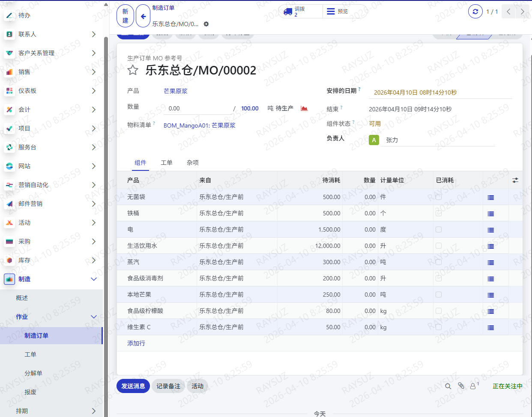Click the paperclip attachments icon
Image resolution: width=532 pixels, height=417 pixels.
[x=461, y=386]
